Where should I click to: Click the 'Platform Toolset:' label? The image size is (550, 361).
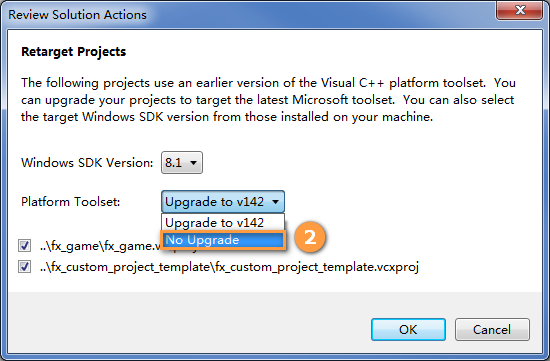[x=71, y=202]
